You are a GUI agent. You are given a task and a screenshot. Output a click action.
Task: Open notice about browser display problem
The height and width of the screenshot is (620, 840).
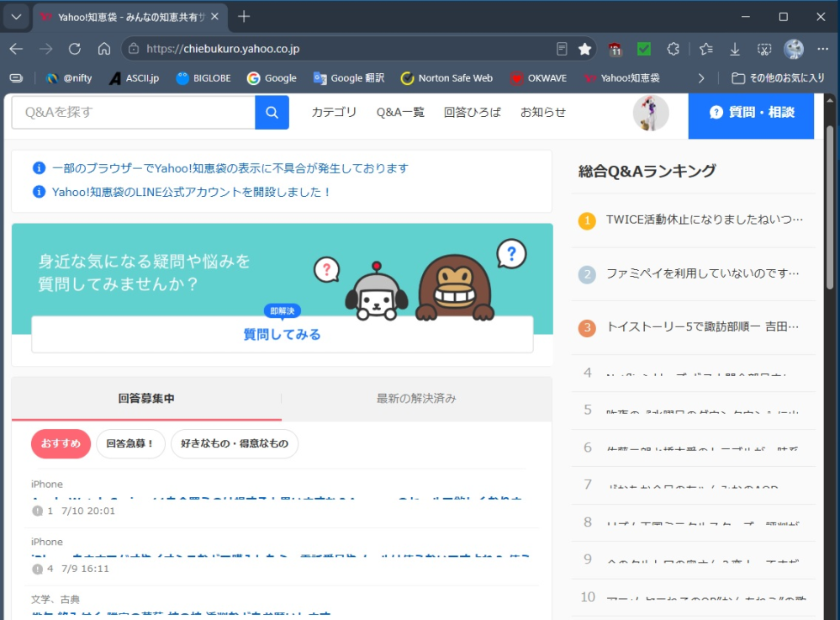230,168
